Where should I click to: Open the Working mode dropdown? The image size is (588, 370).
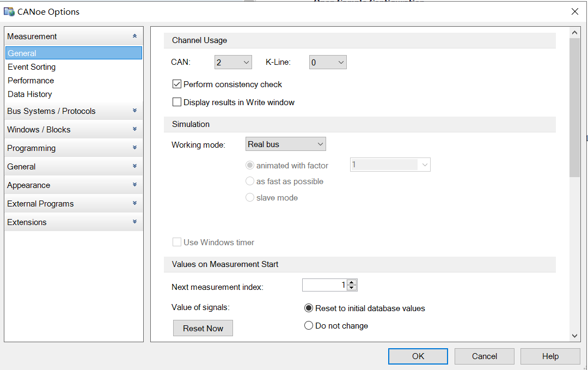pyautogui.click(x=286, y=144)
